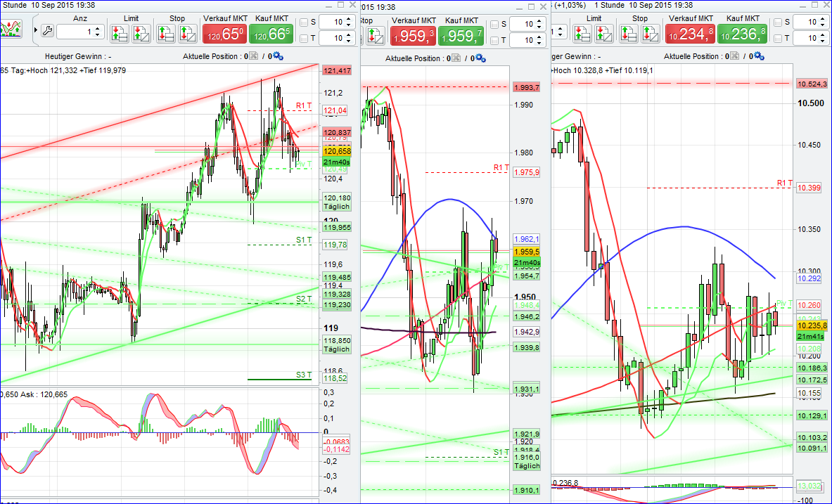
Task: Select the stop buy icon in right panel
Action: coord(629,33)
